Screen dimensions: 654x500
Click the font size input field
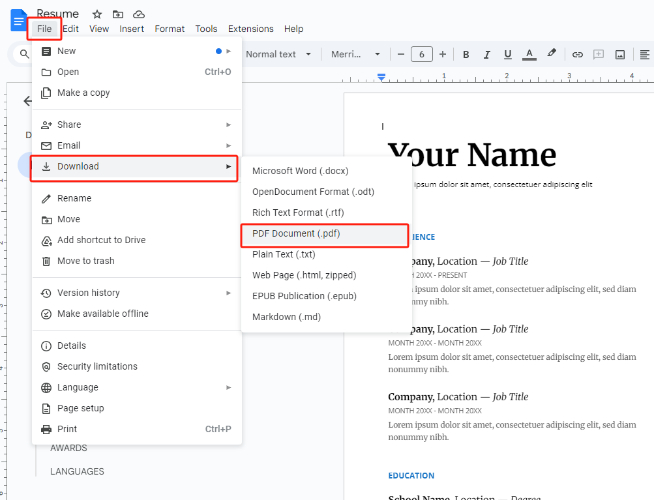coord(422,54)
